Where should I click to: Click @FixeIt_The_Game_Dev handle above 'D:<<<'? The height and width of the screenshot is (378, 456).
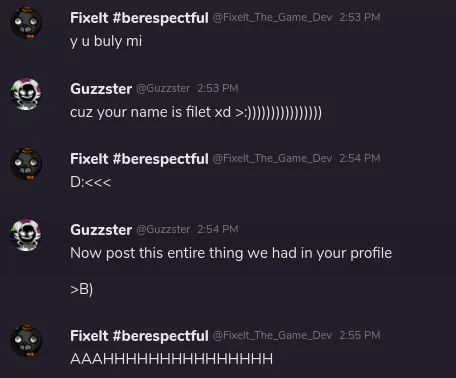pyautogui.click(x=272, y=158)
